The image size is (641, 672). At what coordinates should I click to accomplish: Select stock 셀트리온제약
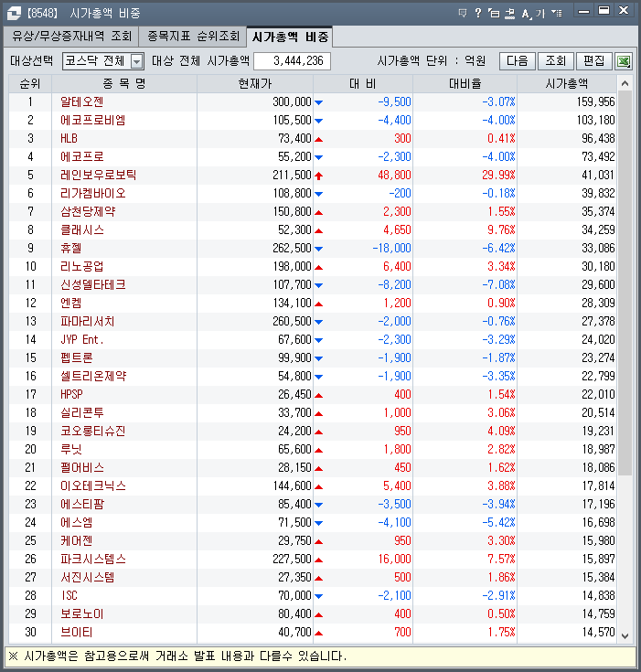click(x=93, y=377)
